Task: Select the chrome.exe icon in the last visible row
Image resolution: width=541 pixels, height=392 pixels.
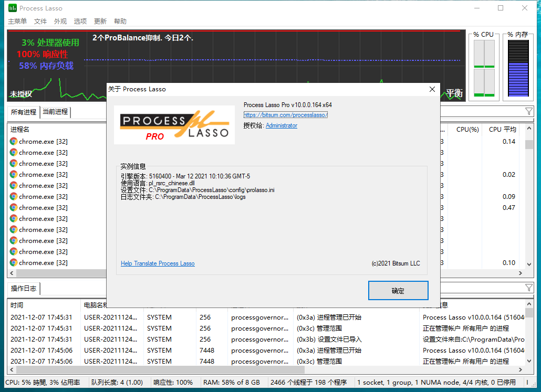Action: pyautogui.click(x=13, y=262)
